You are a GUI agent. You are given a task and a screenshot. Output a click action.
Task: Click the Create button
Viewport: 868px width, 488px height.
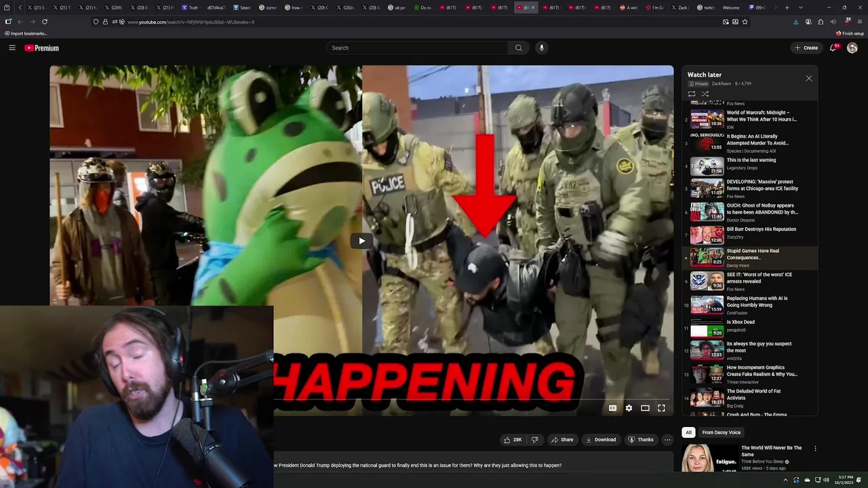(806, 47)
